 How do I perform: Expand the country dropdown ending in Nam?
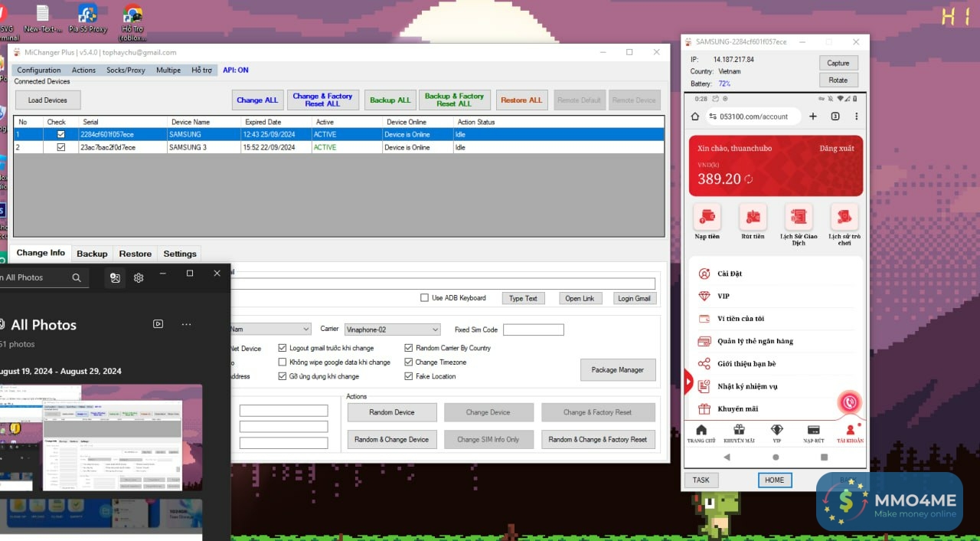305,330
